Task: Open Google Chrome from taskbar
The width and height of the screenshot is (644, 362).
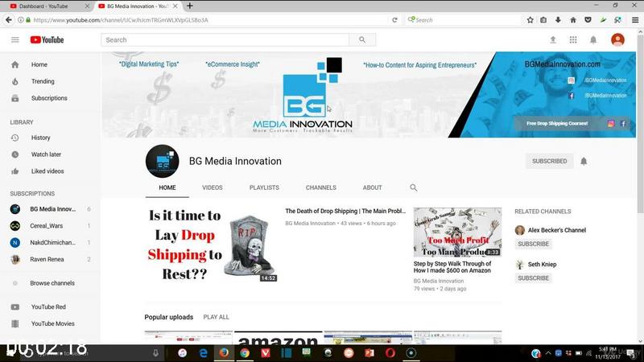Action: [245, 353]
